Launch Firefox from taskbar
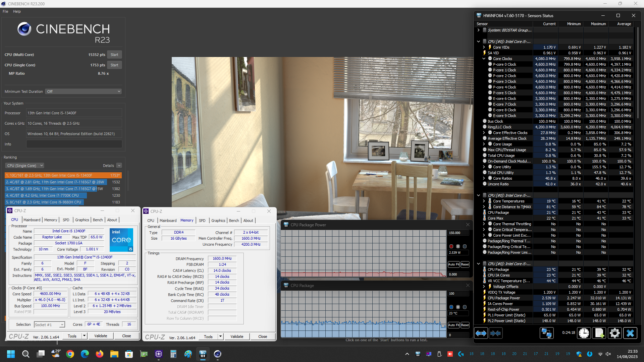 [100, 354]
